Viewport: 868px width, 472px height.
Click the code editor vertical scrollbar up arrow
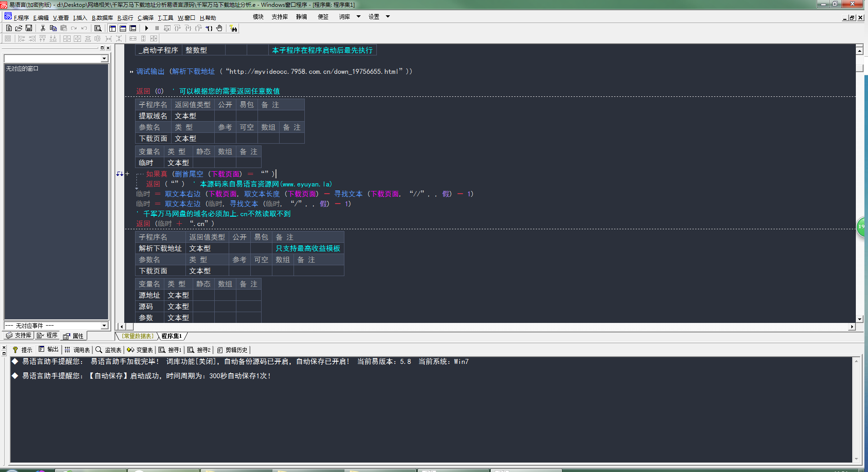coord(859,50)
